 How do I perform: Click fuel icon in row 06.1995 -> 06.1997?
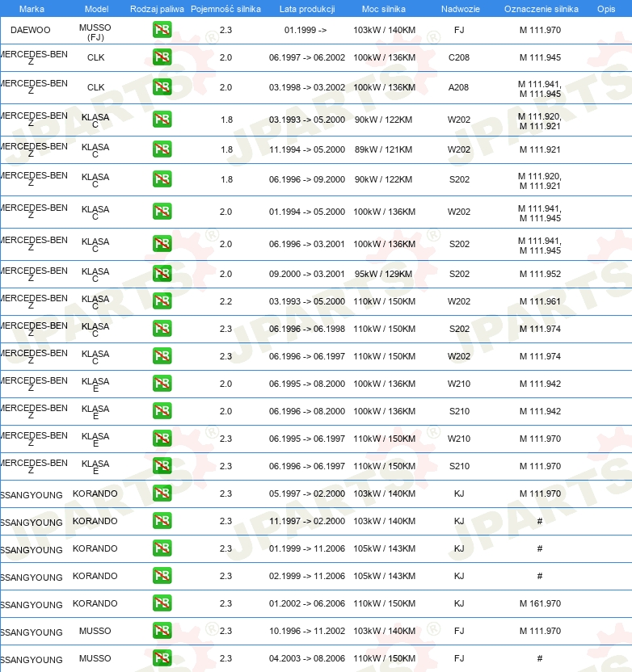click(x=162, y=438)
